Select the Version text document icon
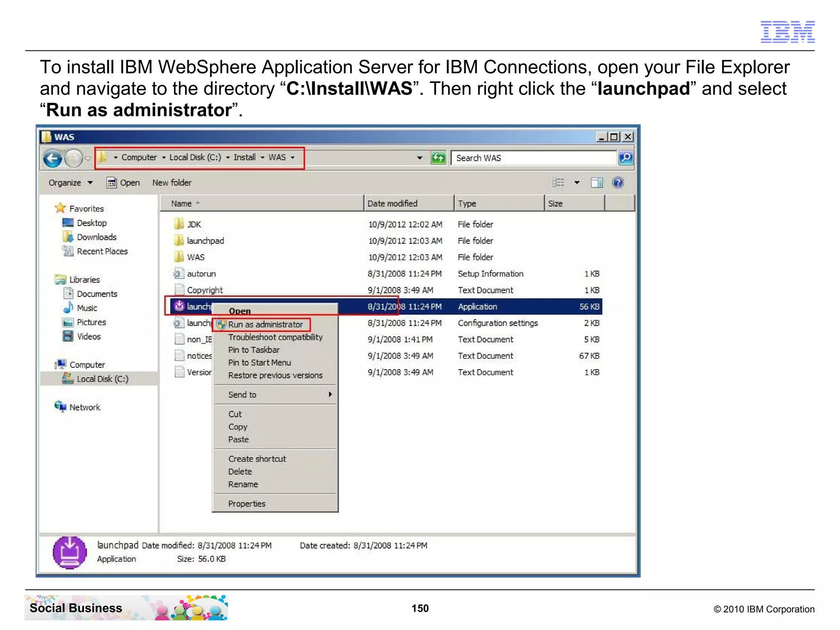This screenshot has height=630, width=840. 179,372
